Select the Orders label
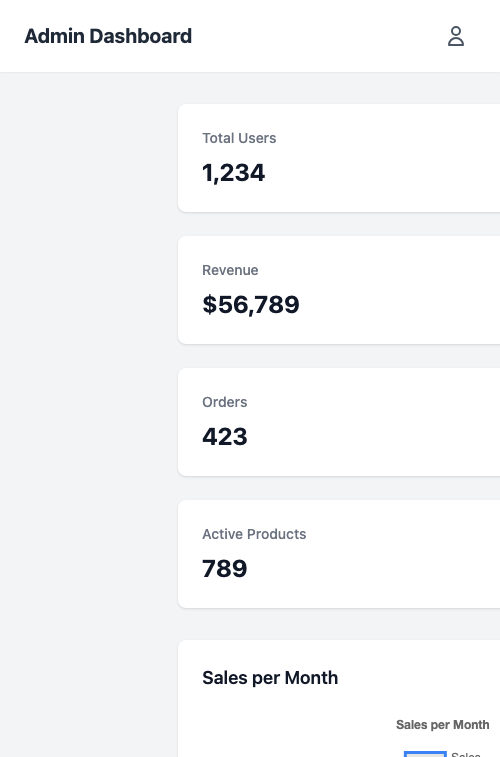 224,402
